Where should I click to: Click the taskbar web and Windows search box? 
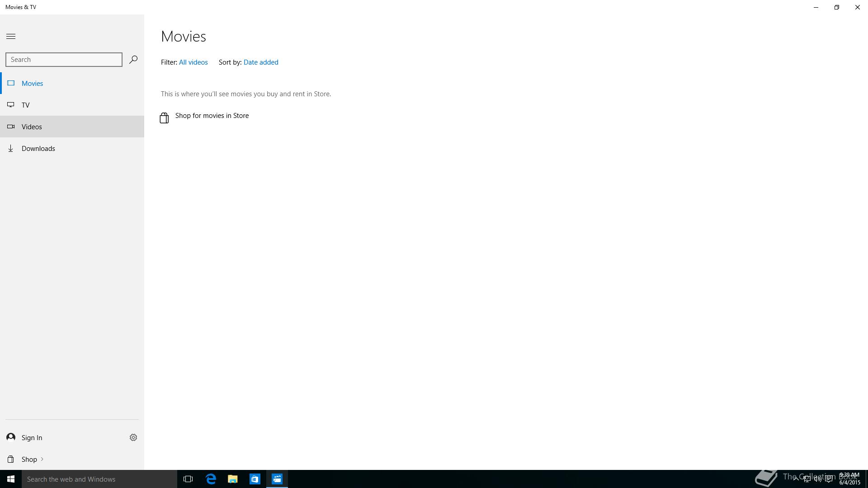(x=99, y=479)
